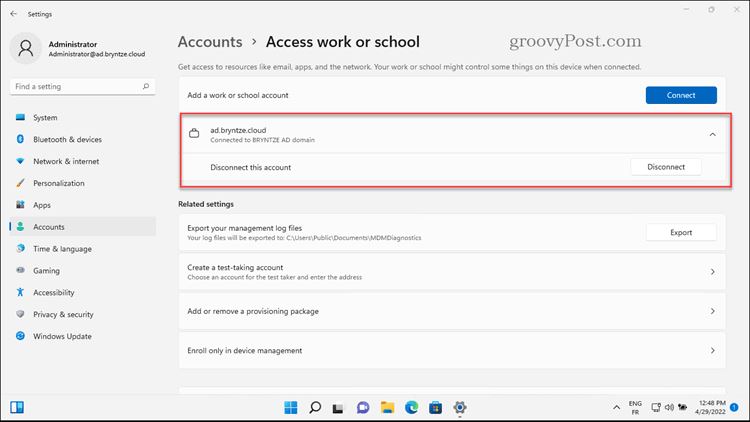
Task: Open the Windows Start menu
Action: (x=290, y=408)
